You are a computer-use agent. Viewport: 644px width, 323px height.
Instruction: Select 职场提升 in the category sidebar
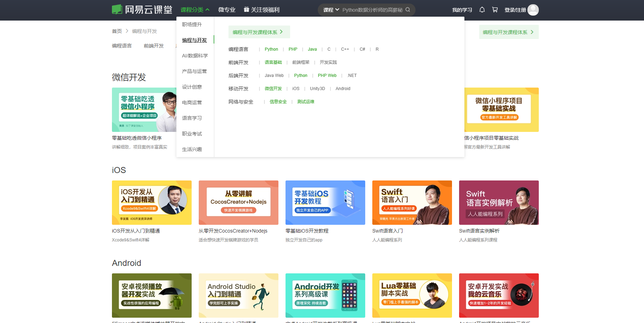(x=192, y=24)
